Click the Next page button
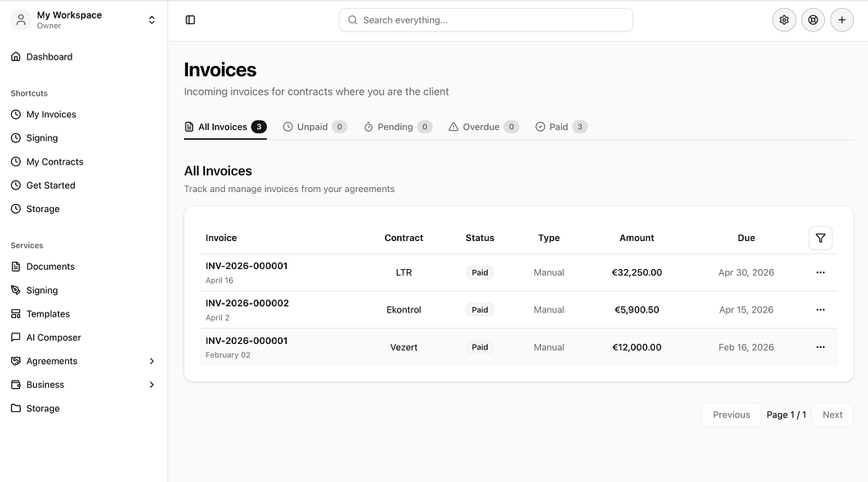This screenshot has height=482, width=868. (832, 415)
